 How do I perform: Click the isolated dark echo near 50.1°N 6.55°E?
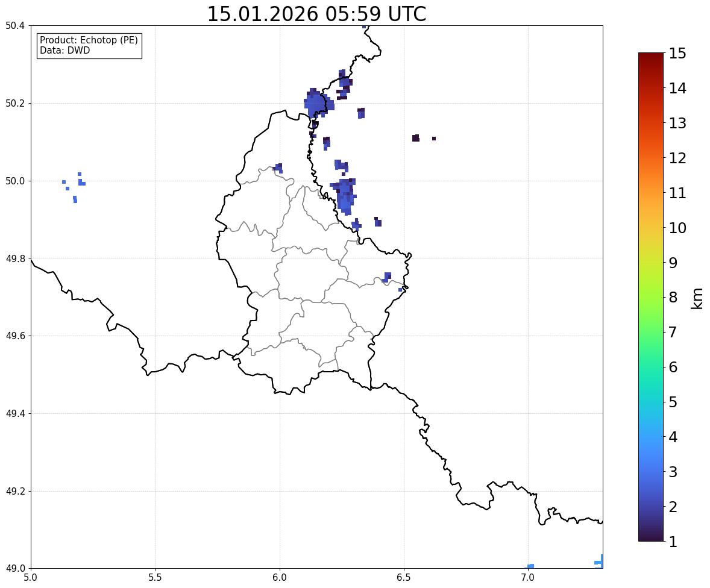pos(416,138)
